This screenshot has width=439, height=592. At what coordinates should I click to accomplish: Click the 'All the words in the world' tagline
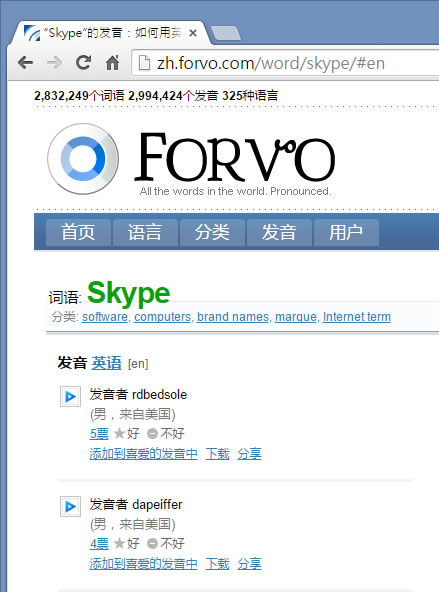pyautogui.click(x=236, y=191)
